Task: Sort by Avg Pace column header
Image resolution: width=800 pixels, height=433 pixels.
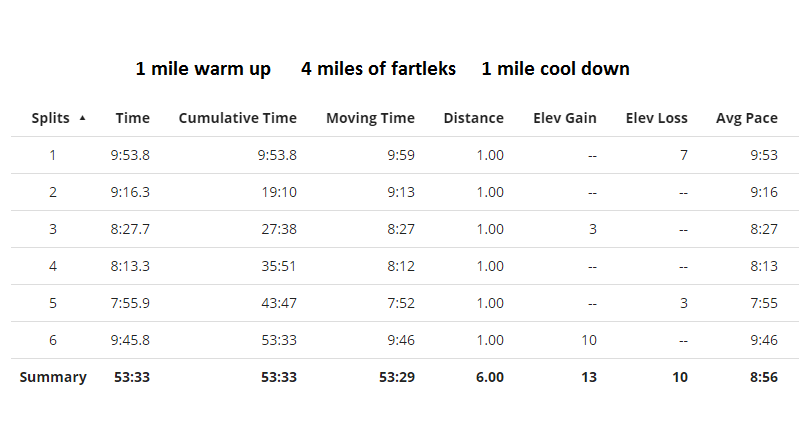Action: (747, 118)
